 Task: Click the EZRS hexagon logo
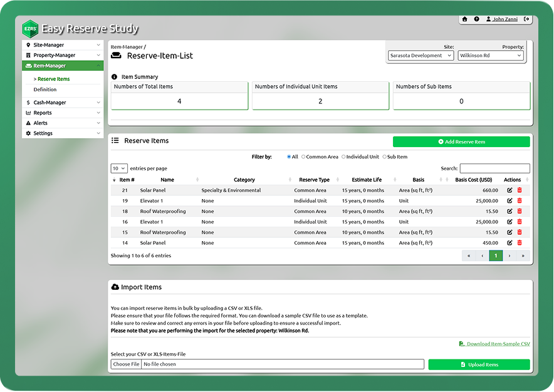tap(29, 29)
